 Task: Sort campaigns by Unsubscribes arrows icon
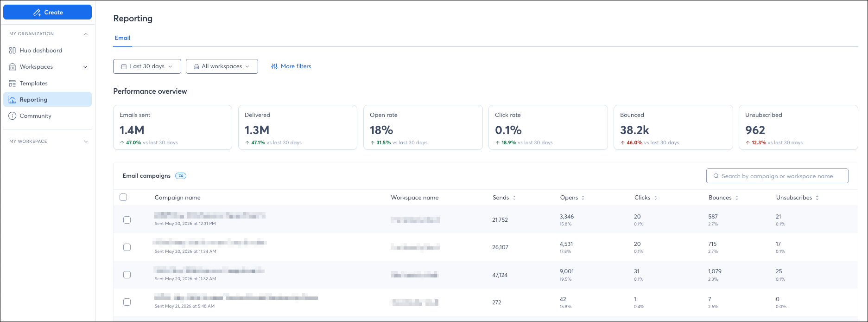pos(817,198)
